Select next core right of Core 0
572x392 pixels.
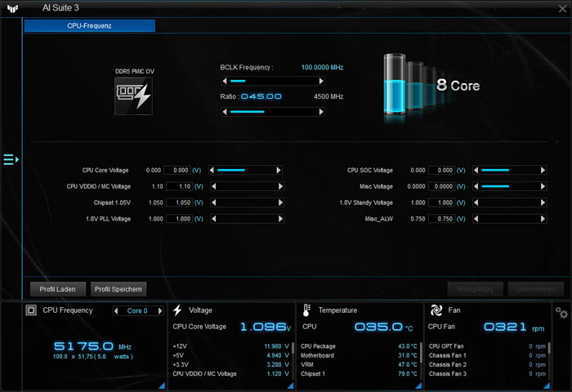(160, 310)
